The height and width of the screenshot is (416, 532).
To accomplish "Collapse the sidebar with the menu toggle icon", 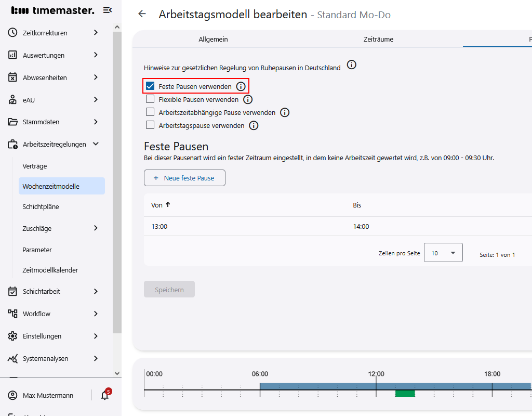I will point(108,10).
